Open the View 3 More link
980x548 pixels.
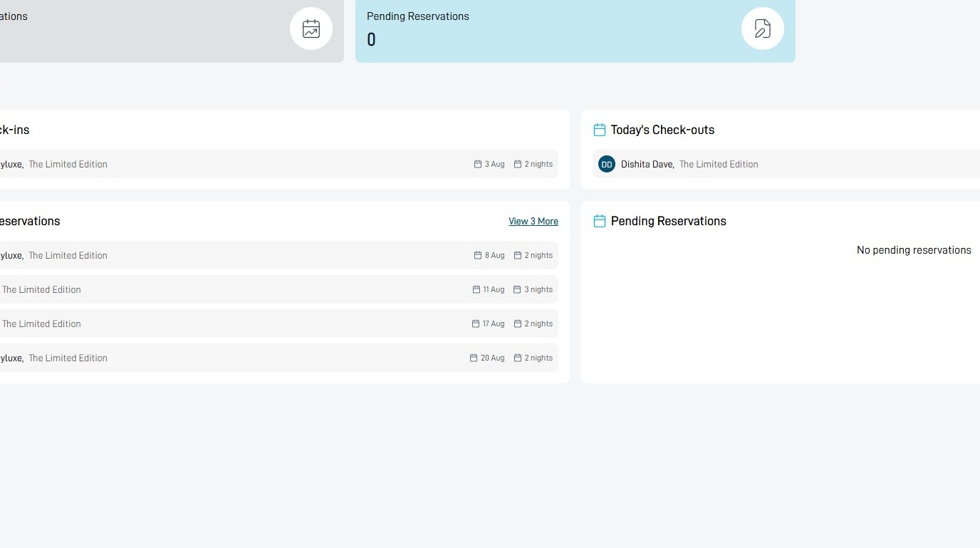[533, 222]
